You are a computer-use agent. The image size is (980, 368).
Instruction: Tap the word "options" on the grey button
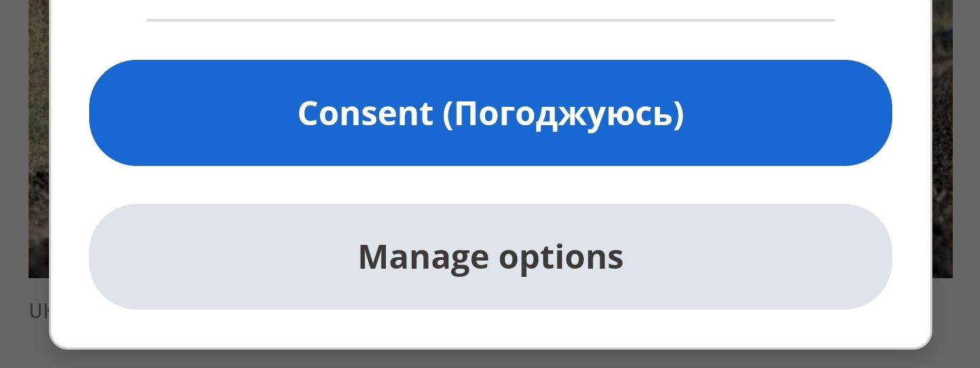[x=561, y=257]
